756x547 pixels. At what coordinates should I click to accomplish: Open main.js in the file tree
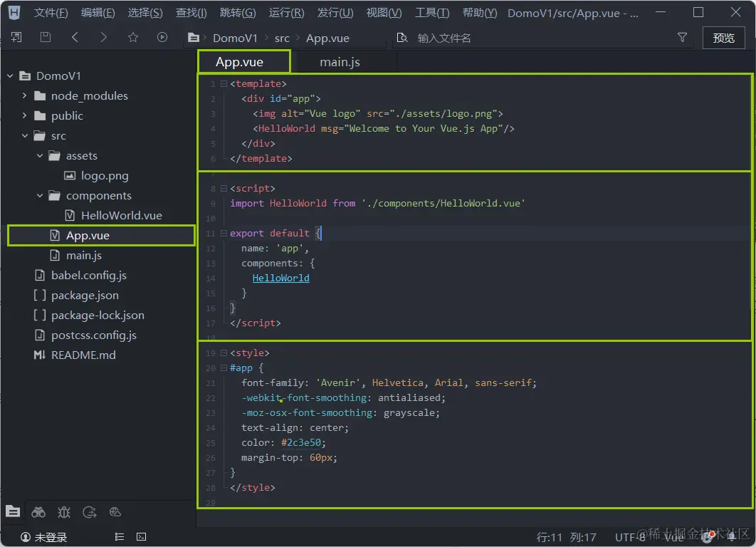[84, 255]
